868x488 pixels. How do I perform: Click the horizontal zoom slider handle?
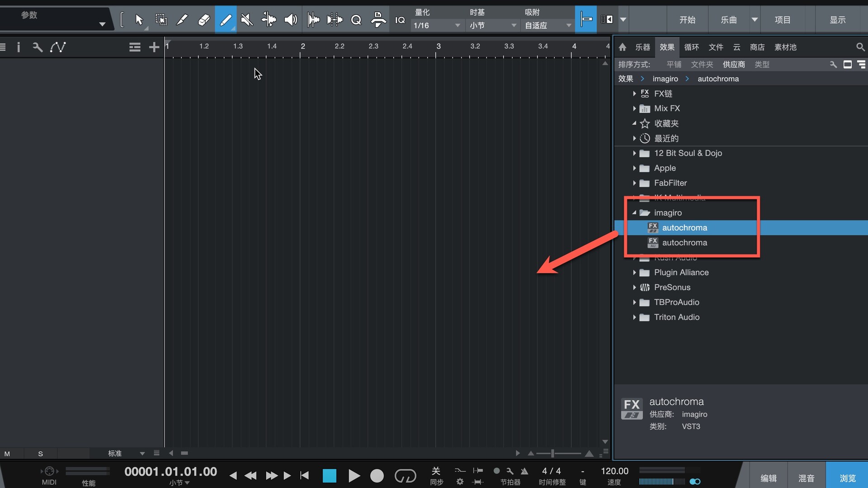[552, 453]
